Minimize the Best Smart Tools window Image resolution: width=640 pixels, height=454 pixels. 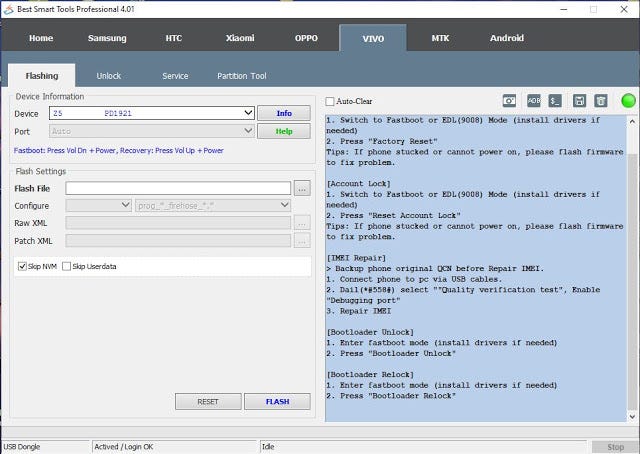564,9
